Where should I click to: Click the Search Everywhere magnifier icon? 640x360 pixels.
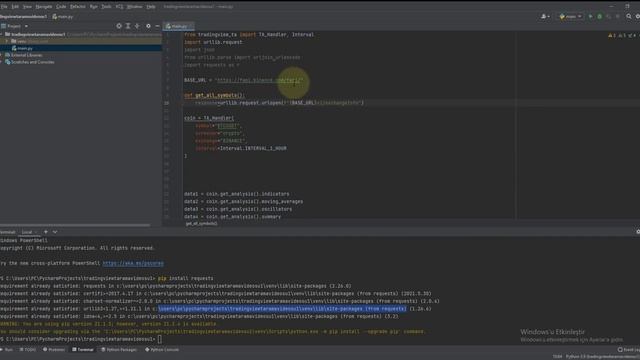[x=629, y=17]
